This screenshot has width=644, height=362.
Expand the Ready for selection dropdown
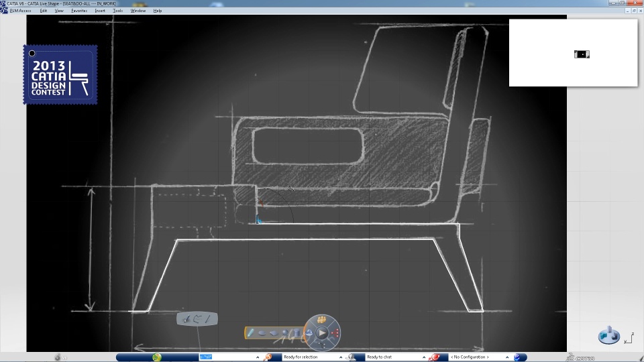click(341, 357)
